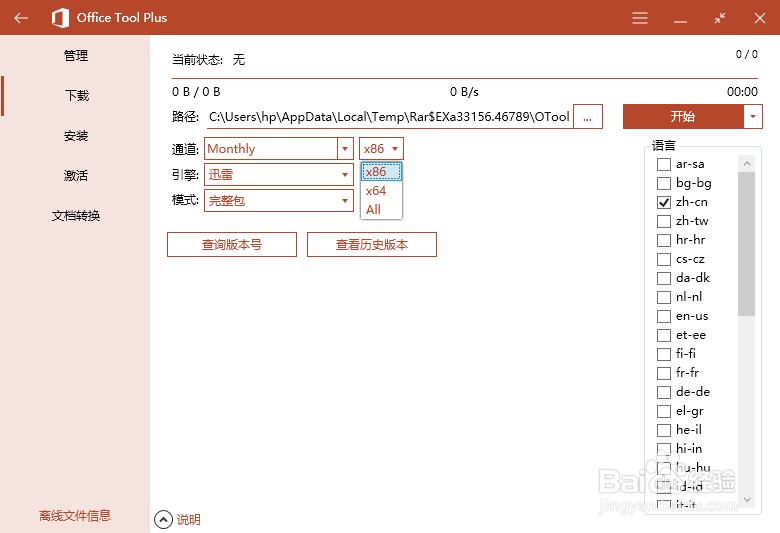Open the 激活 tab
780x533 pixels.
[x=76, y=175]
